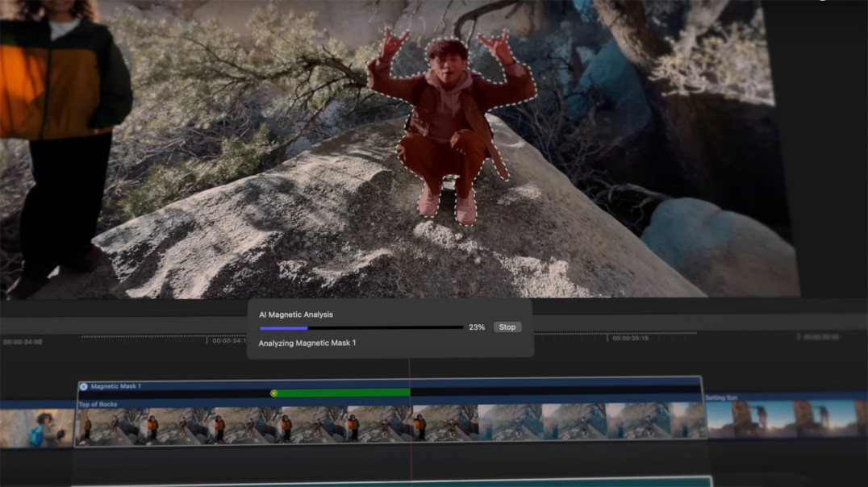Click the AI Magnetic Analysis title
Image resolution: width=868 pixels, height=487 pixels.
coord(296,314)
